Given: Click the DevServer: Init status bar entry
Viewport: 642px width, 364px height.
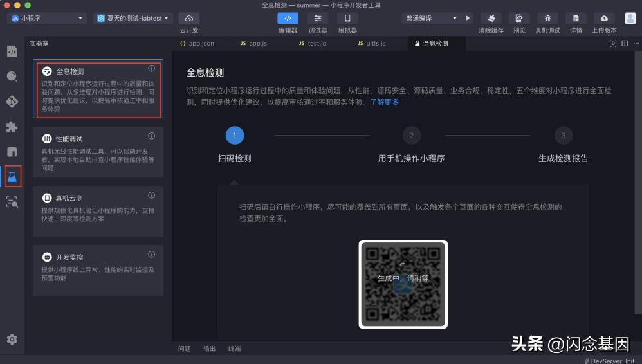Looking at the screenshot, I should (x=609, y=361).
